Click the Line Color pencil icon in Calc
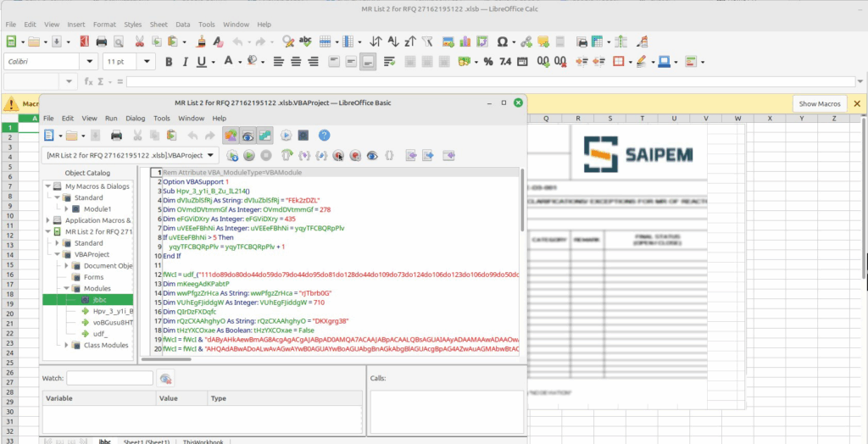The height and width of the screenshot is (444, 868). [x=642, y=62]
